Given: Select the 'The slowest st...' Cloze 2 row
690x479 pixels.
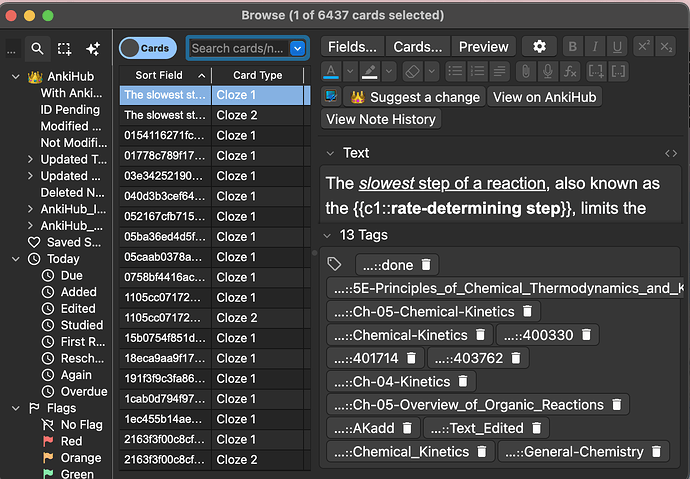Looking at the screenshot, I should pos(215,115).
